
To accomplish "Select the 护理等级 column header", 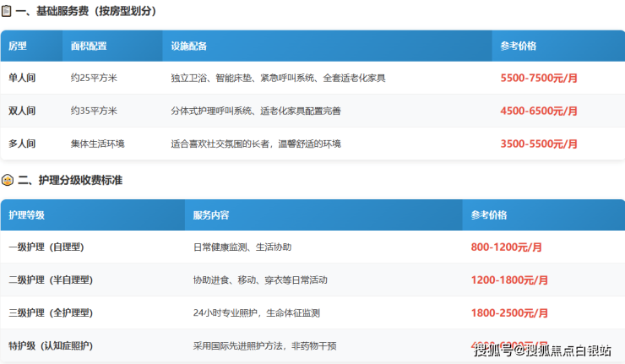I will tap(26, 215).
